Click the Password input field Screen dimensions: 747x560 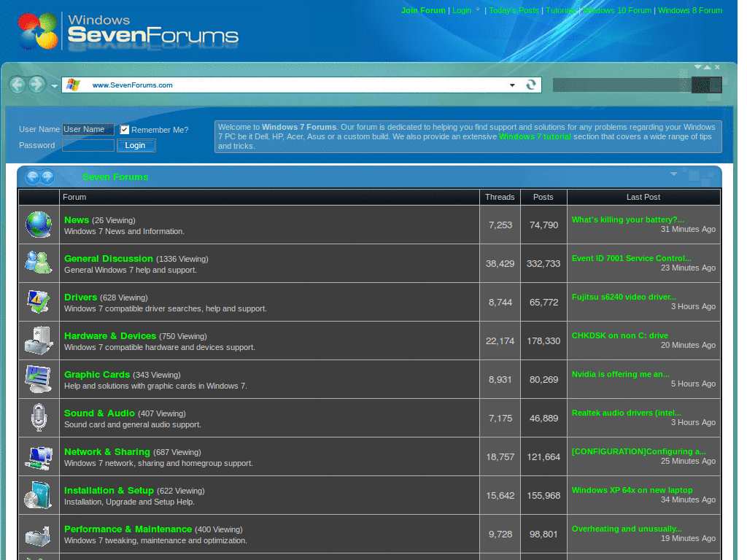88,145
